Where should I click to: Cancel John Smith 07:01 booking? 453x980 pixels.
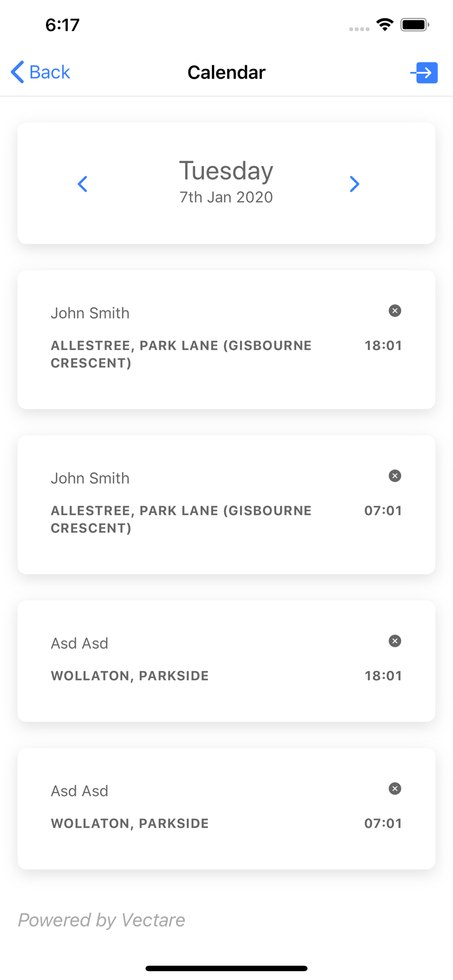click(x=395, y=476)
